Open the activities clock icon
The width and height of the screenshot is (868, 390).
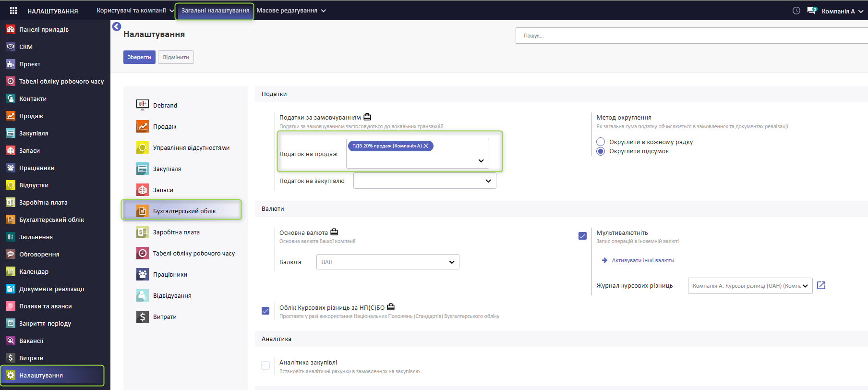[796, 11]
